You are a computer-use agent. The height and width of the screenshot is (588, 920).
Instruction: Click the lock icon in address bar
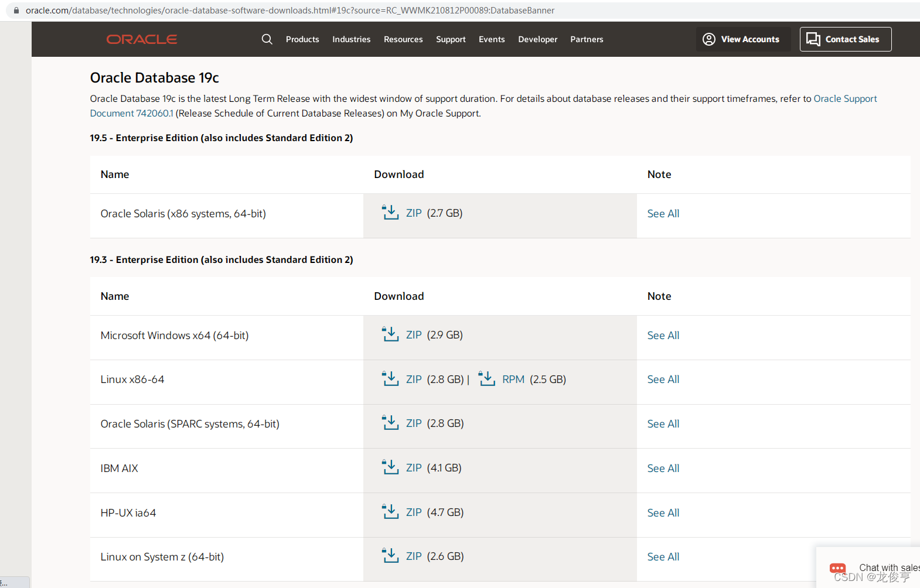pos(16,11)
